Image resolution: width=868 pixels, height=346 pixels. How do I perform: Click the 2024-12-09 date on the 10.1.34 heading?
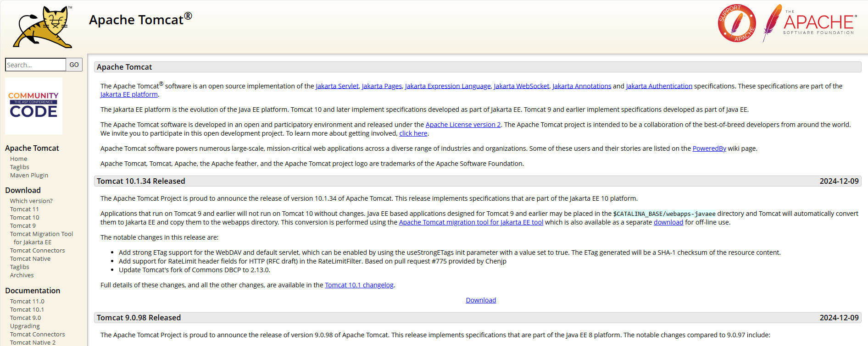(x=839, y=181)
